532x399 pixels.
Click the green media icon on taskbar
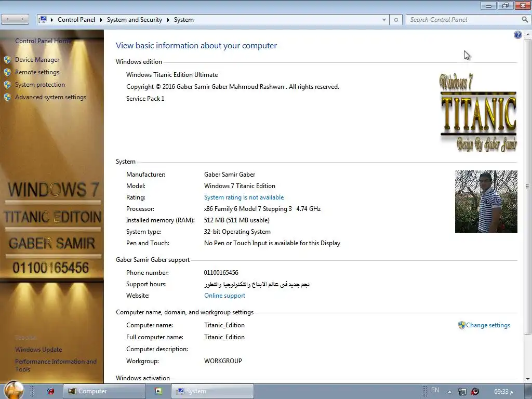[158, 391]
